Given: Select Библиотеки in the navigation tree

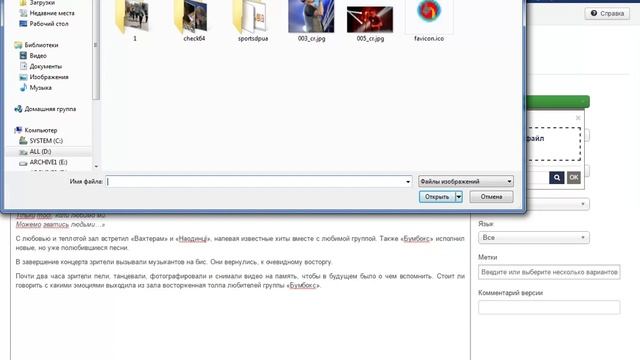Looking at the screenshot, I should [41, 45].
